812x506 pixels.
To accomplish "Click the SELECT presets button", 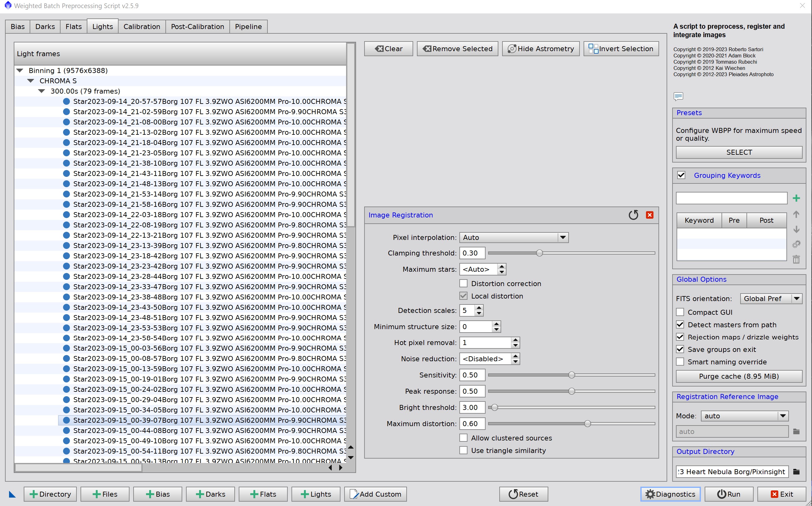I will pos(739,152).
